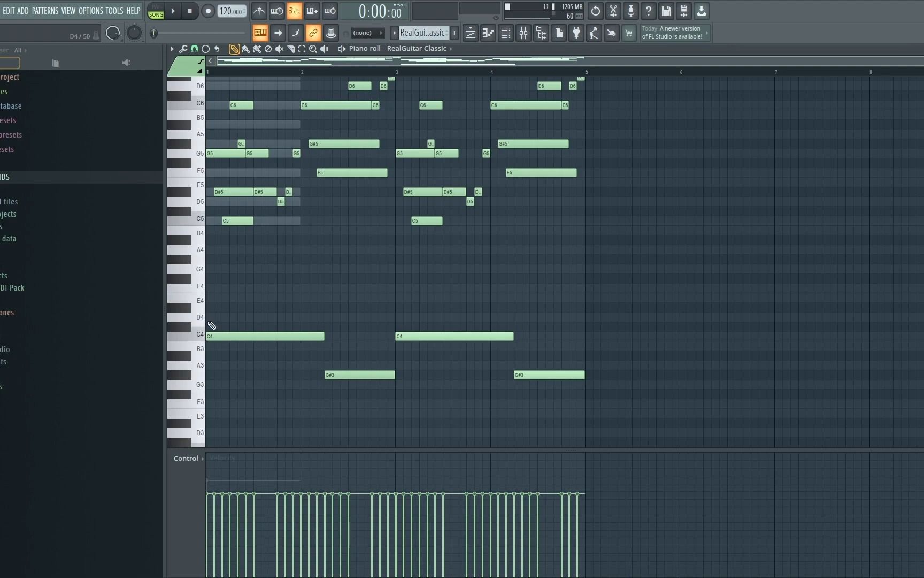Screen dimensions: 924x578
Task: Open the project picker icon
Action: [x=559, y=33]
